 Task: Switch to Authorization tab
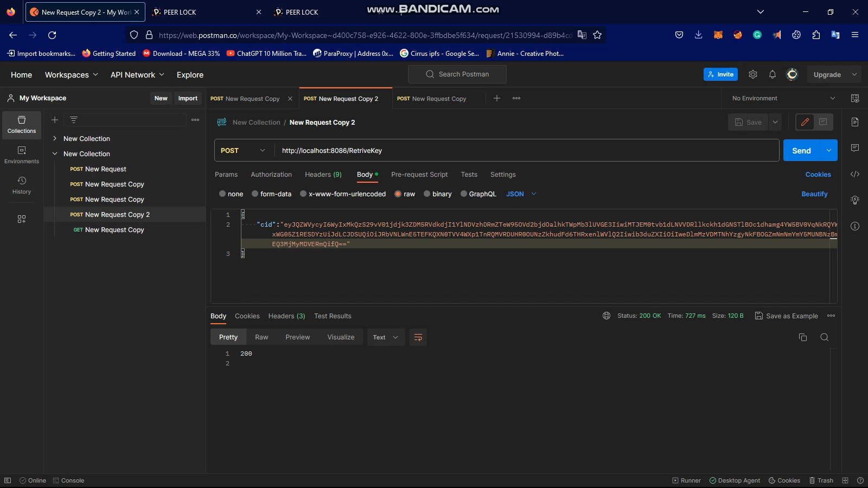point(271,175)
